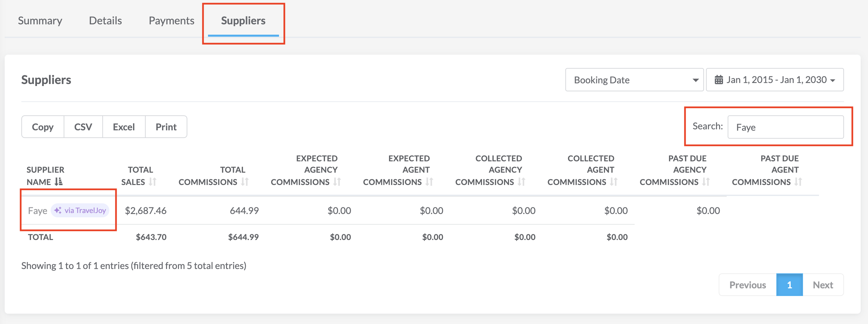868x324 pixels.
Task: Open the Booking Date dropdown
Action: click(x=634, y=80)
